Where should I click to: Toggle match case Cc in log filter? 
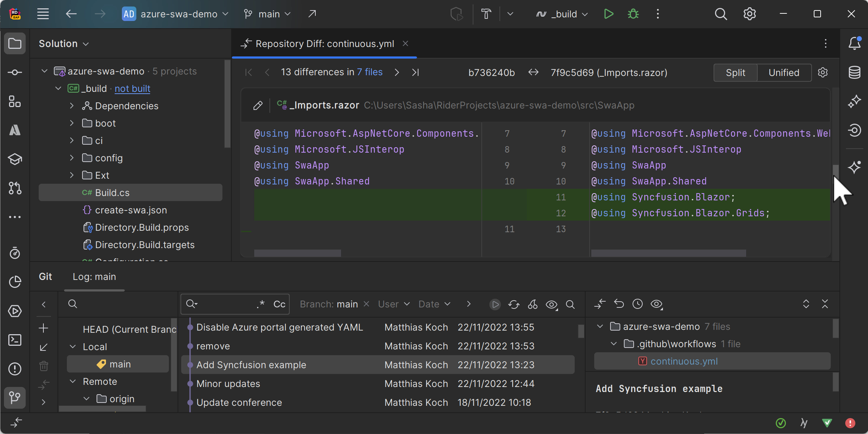[279, 304]
